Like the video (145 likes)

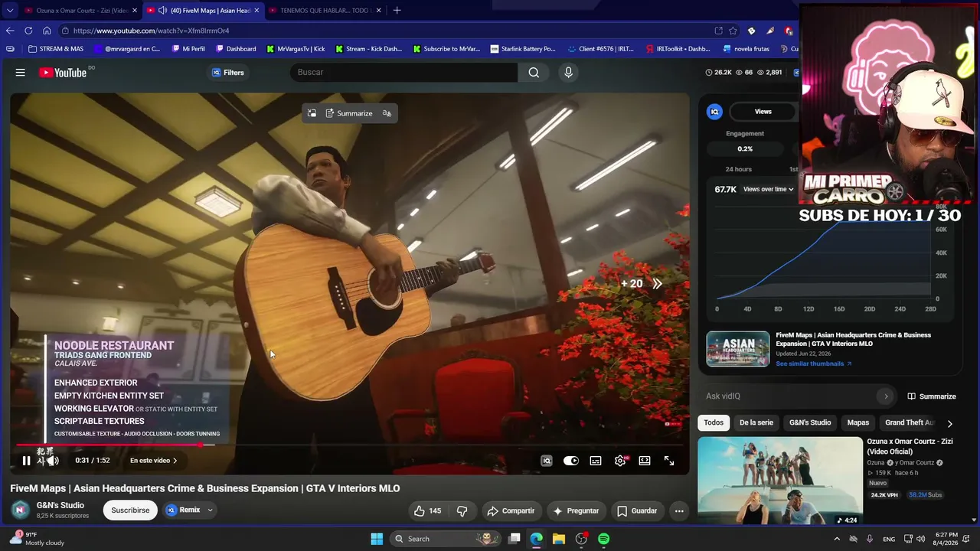pyautogui.click(x=428, y=510)
